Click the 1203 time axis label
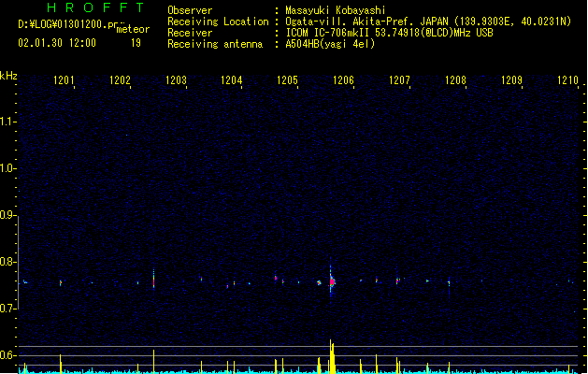 click(x=176, y=80)
